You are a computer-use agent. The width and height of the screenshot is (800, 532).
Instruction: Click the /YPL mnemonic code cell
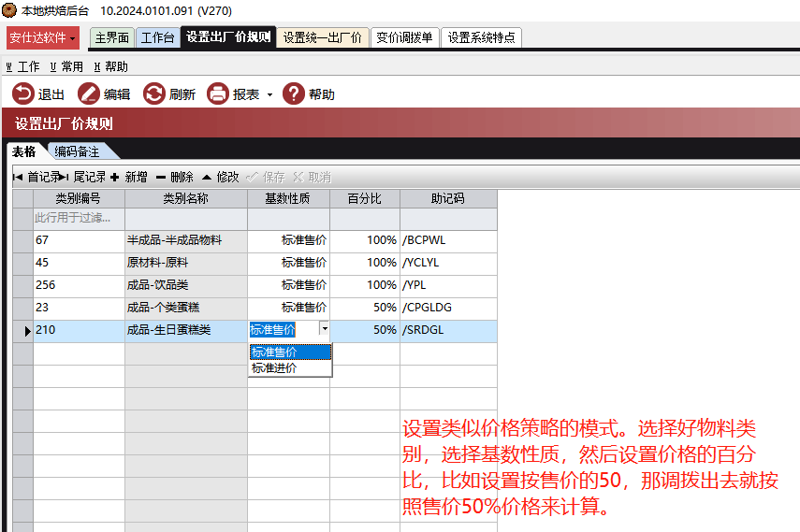tap(448, 285)
